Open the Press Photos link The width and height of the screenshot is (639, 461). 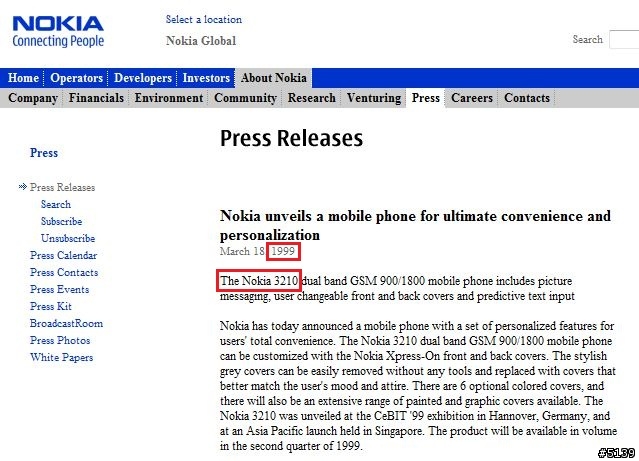60,340
